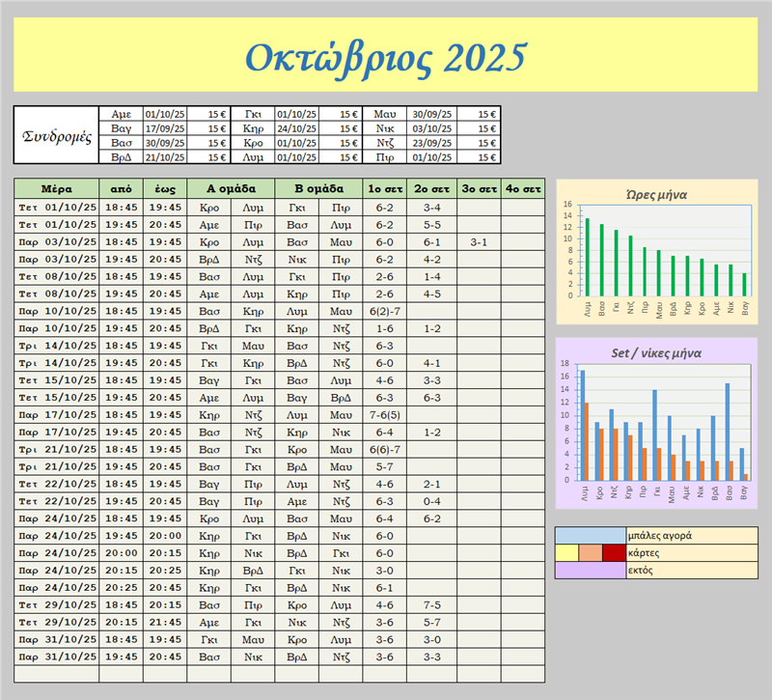Click the blue swatch beside "μπάλες αγορά"

(x=590, y=535)
